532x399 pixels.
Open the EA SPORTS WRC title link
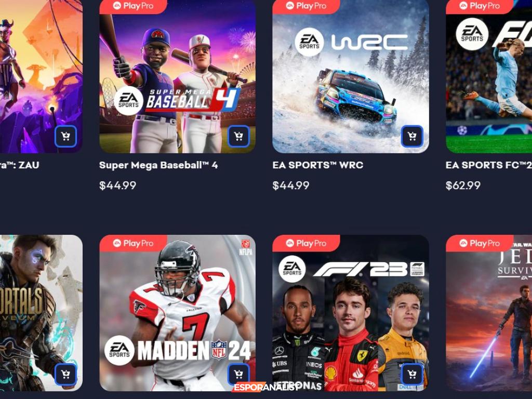click(x=317, y=165)
